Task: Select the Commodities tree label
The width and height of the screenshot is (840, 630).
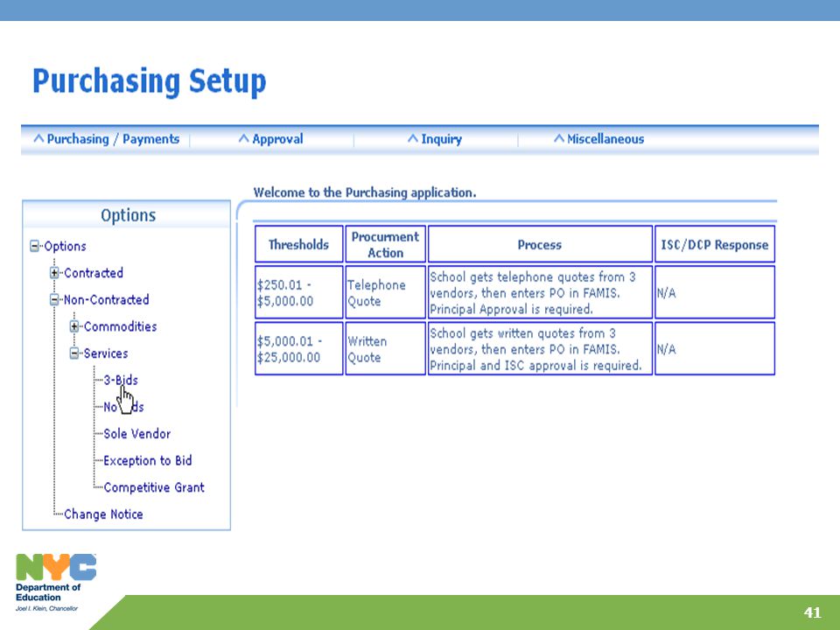Action: coord(120,326)
